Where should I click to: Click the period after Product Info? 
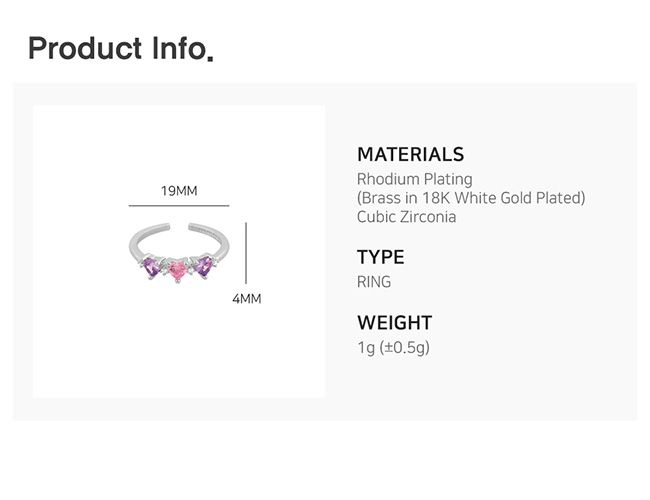[209, 57]
